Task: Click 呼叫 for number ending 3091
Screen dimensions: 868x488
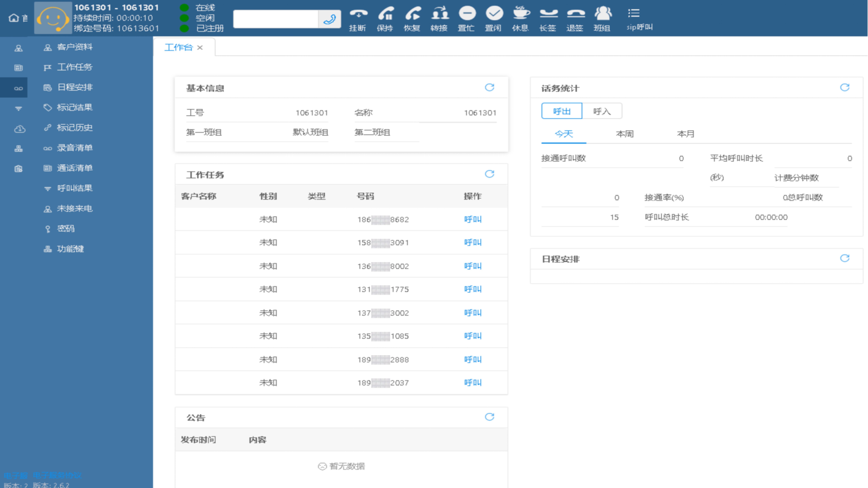Action: click(x=473, y=243)
